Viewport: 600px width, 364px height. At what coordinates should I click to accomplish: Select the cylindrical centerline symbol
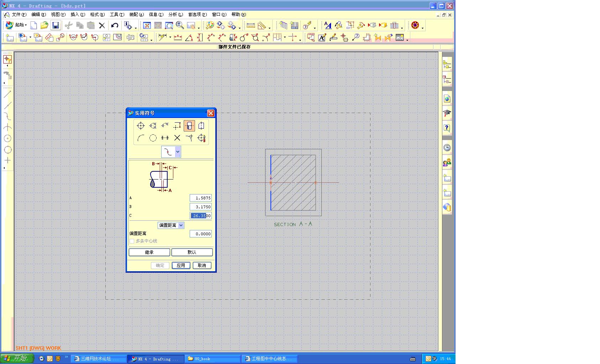(189, 126)
